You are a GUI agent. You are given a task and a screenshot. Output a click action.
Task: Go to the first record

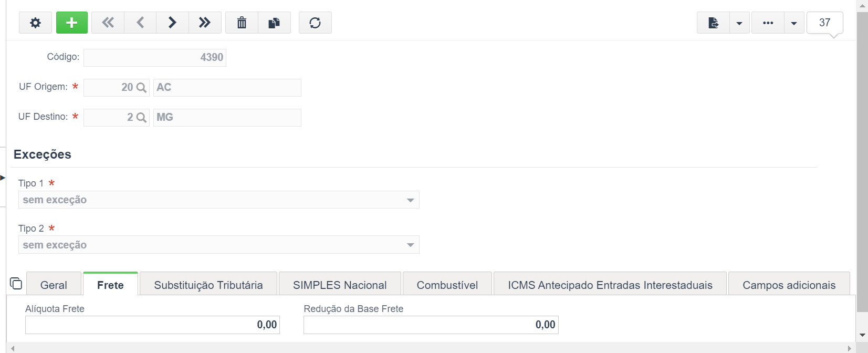(108, 23)
